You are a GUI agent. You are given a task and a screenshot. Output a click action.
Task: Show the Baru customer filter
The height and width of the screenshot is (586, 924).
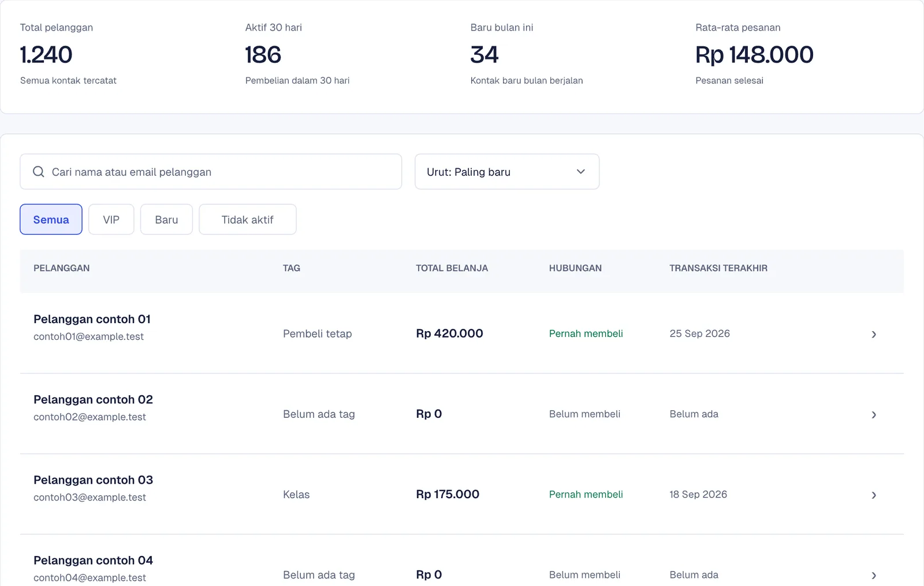[x=166, y=220]
